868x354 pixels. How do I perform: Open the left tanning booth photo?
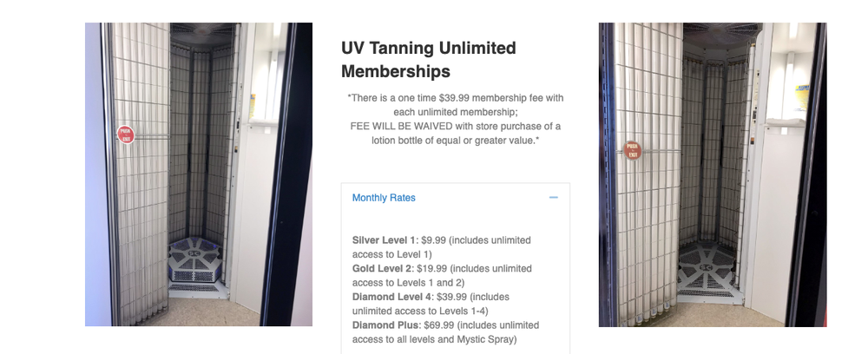(198, 174)
